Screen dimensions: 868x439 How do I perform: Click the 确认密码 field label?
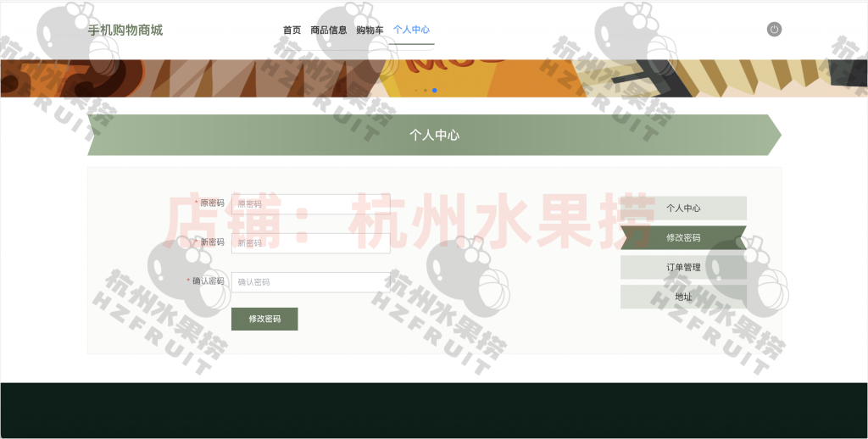(209, 281)
